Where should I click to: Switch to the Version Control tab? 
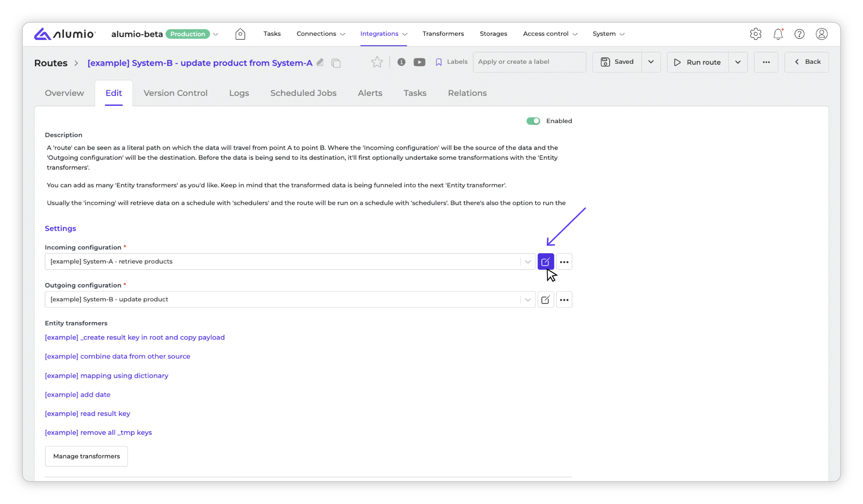point(175,93)
